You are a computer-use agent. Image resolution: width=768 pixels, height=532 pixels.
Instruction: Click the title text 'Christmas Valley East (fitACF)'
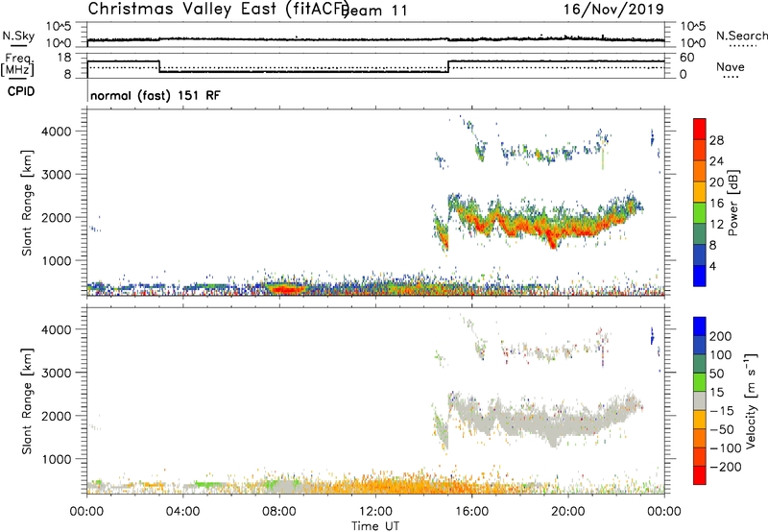tap(219, 10)
